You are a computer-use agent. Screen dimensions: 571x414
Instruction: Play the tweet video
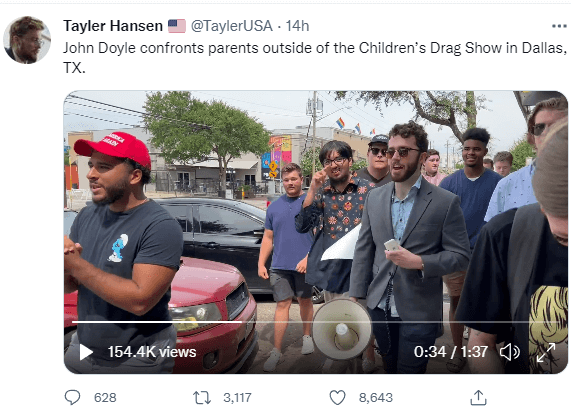click(86, 352)
